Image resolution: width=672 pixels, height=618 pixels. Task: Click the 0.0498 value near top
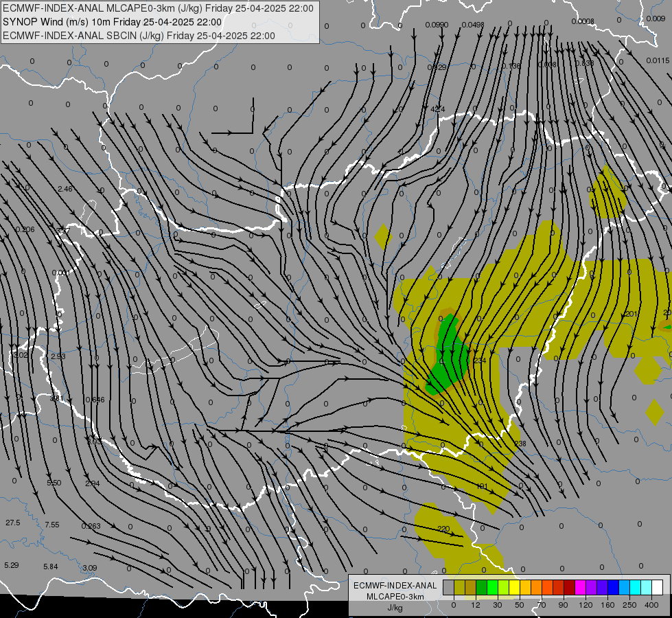[x=473, y=25]
